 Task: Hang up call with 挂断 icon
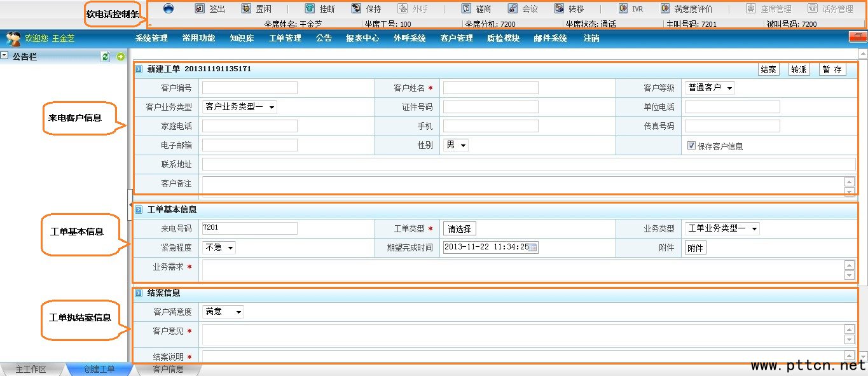tap(310, 9)
